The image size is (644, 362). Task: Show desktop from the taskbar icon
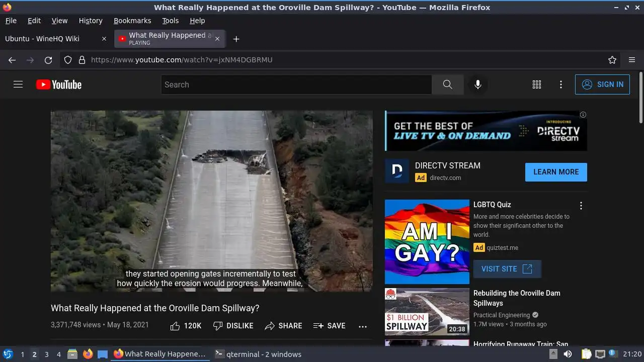[x=103, y=354]
